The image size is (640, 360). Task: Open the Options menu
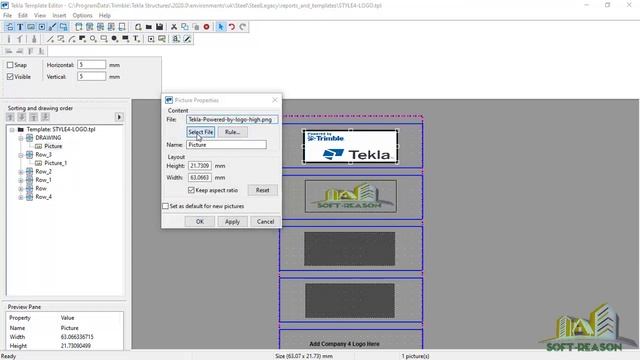pyautogui.click(x=82, y=16)
